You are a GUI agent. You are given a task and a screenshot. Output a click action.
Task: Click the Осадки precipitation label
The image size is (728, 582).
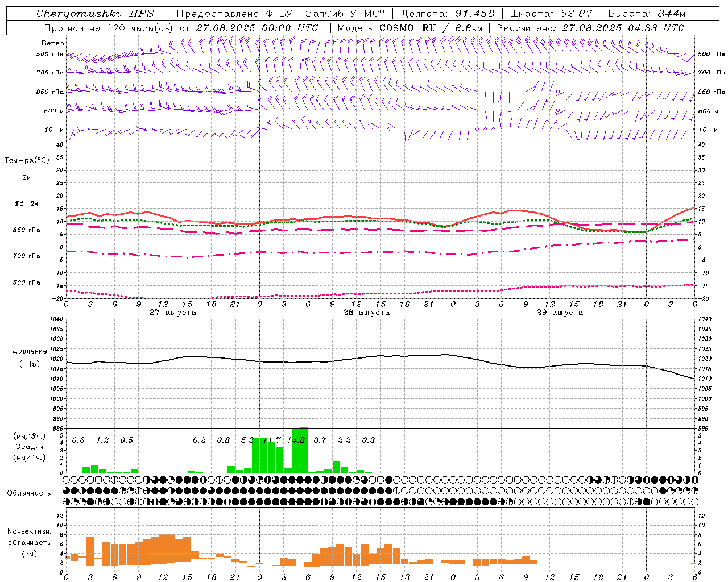pos(30,447)
